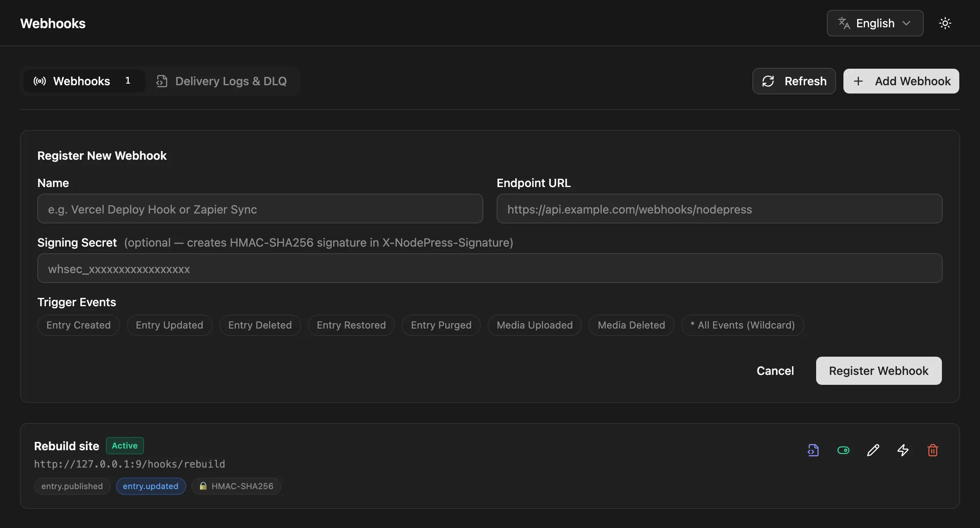Select the Entry Created trigger event

(79, 325)
